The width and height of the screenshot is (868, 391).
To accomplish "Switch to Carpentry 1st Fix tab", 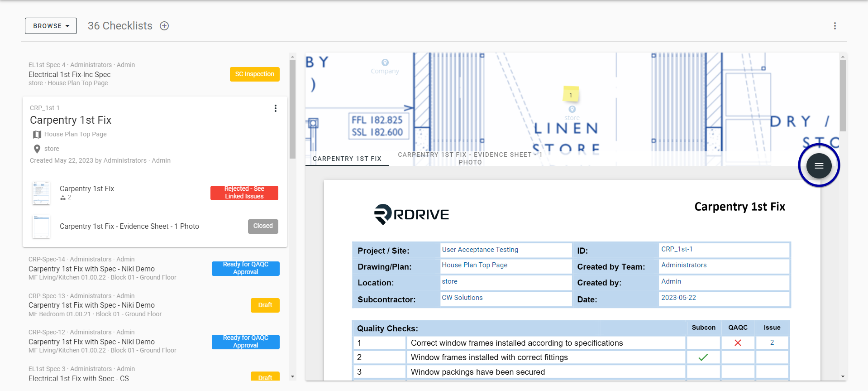I will coord(347,159).
